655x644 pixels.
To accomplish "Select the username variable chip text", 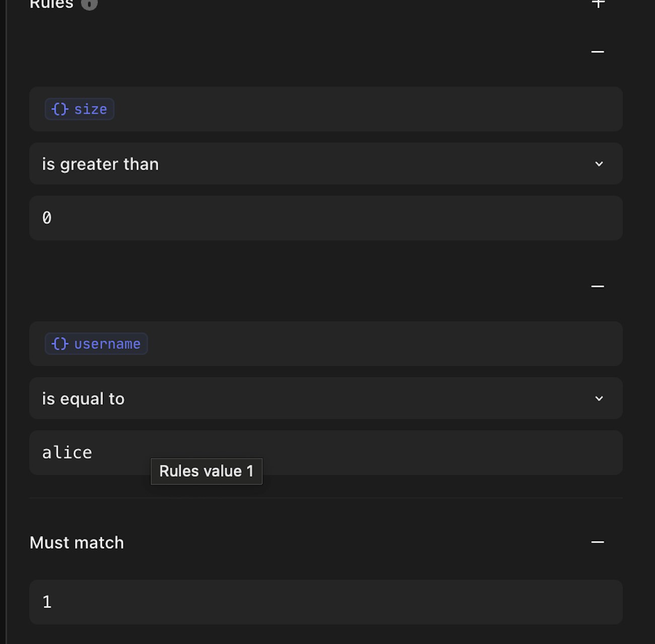I will pyautogui.click(x=107, y=344).
